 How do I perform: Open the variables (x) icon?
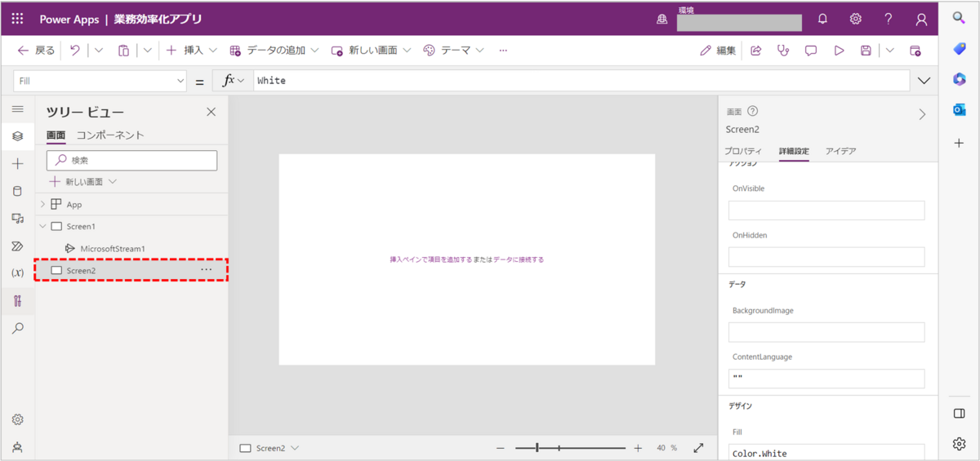point(17,273)
